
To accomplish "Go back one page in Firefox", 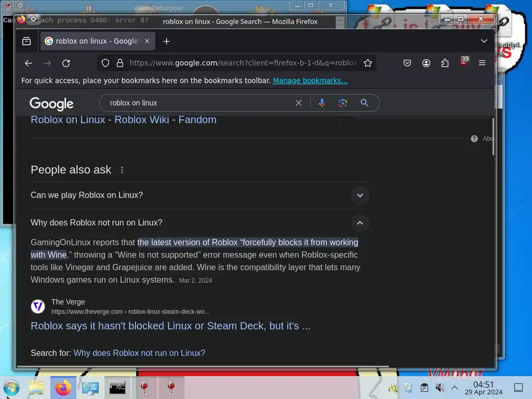I will (29, 63).
